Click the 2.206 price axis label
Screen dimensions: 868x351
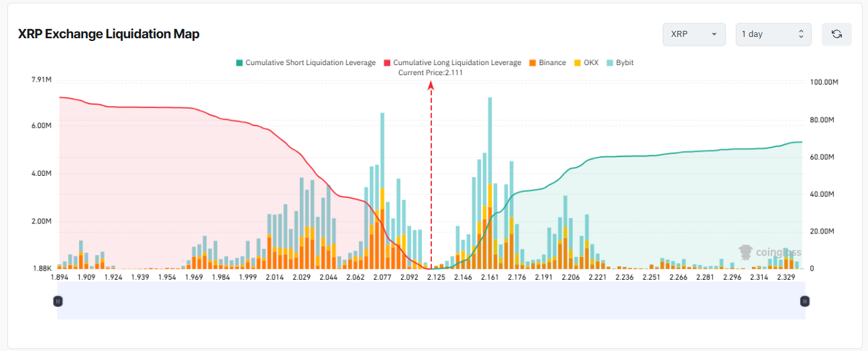click(x=571, y=277)
